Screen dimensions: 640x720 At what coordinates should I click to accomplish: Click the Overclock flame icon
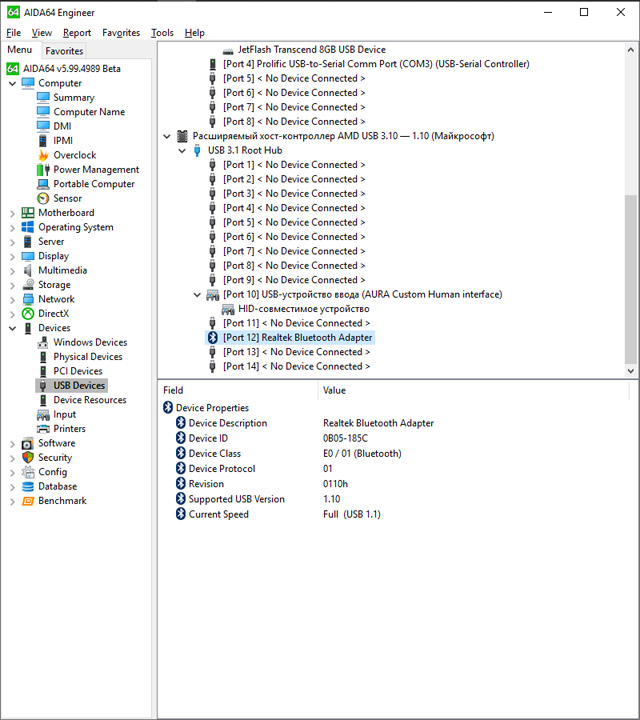43,155
